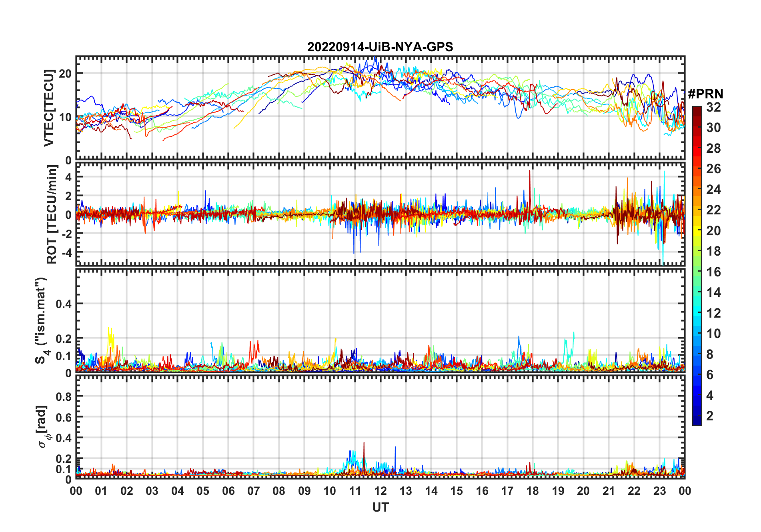Click the S4 ("ism.mat") y-axis label
The image size is (761, 532).
coord(42,321)
